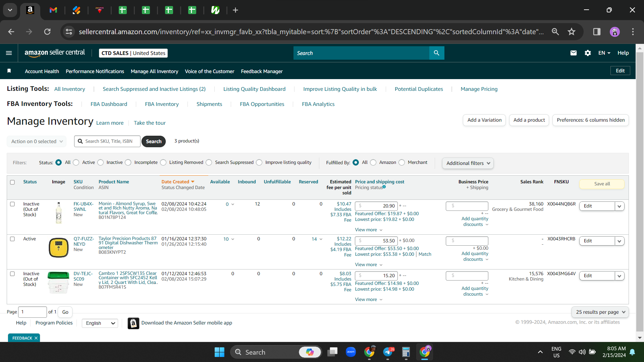
Task: Check the Taylor Precision thermometer row checkbox
Action: tap(12, 239)
